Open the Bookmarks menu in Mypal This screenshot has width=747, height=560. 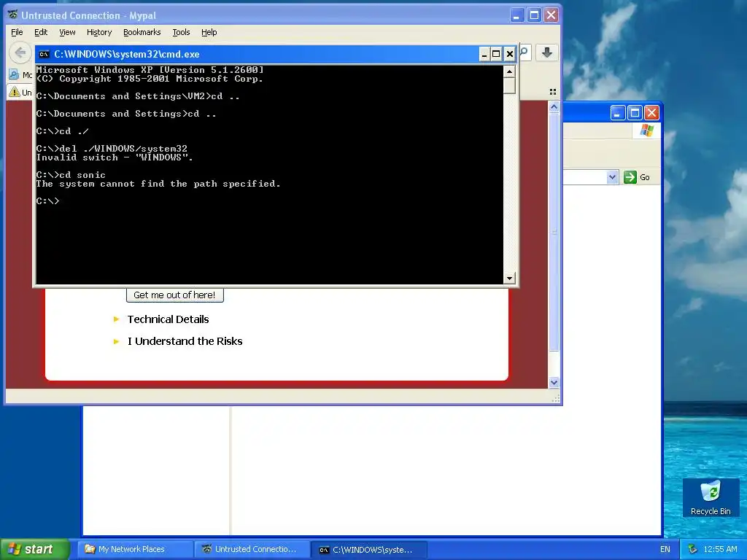(142, 32)
